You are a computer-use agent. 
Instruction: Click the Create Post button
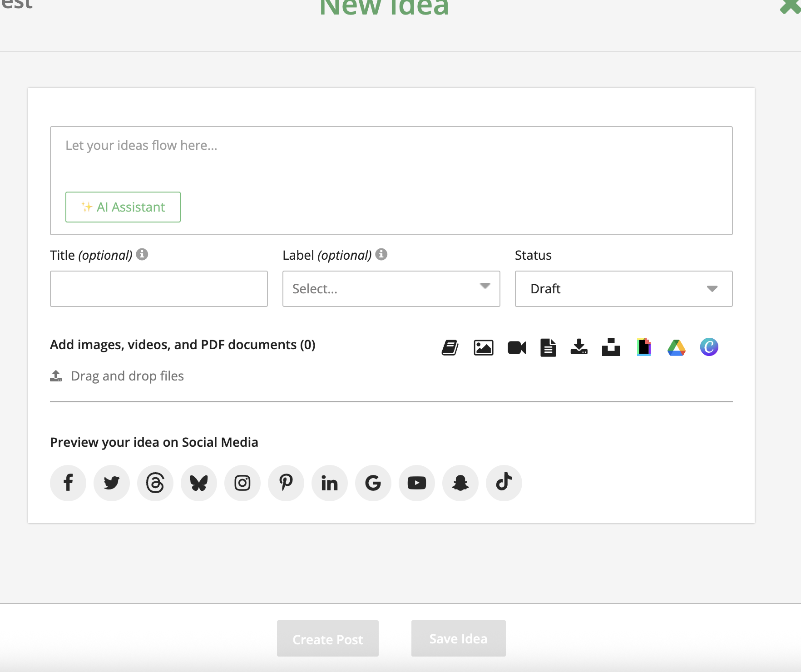328,639
